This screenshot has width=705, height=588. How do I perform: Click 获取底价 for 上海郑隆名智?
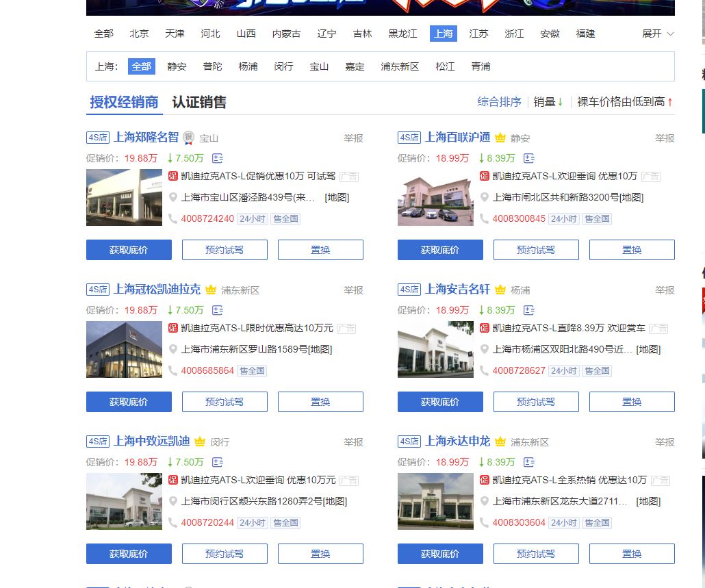(129, 250)
